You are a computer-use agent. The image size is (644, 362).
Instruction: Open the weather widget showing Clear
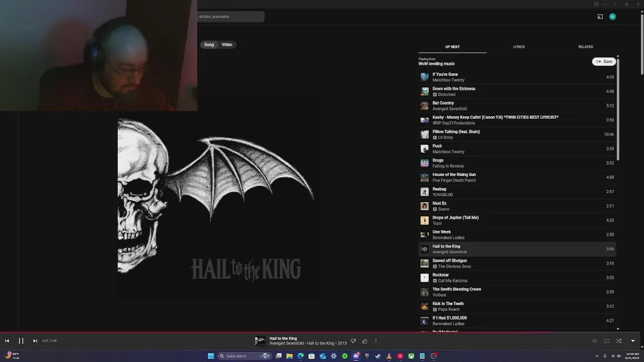point(12,355)
